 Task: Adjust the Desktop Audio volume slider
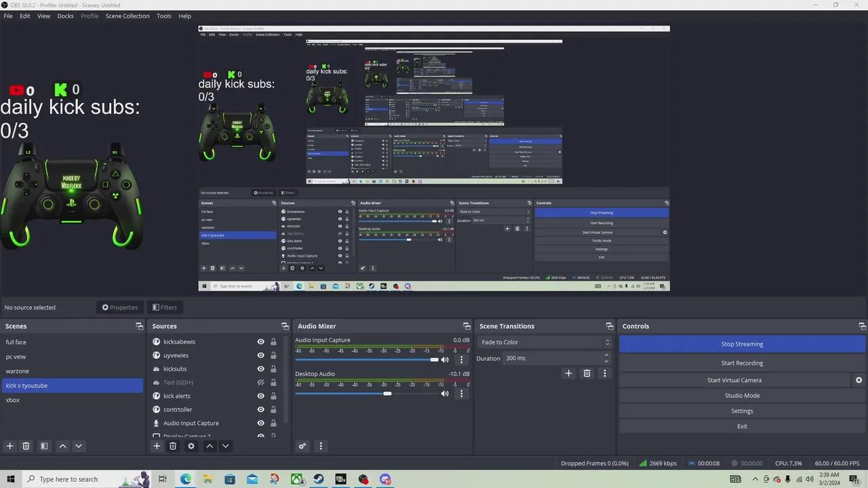click(x=387, y=394)
